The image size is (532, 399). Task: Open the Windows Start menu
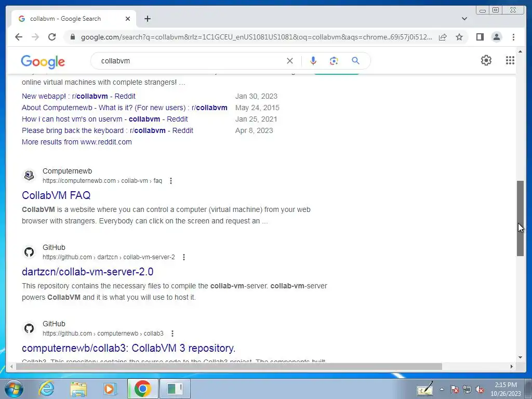(14, 389)
